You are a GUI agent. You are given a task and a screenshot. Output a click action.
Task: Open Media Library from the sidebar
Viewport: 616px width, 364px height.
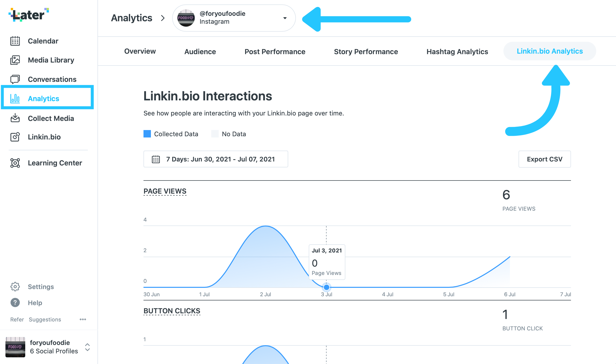51,60
